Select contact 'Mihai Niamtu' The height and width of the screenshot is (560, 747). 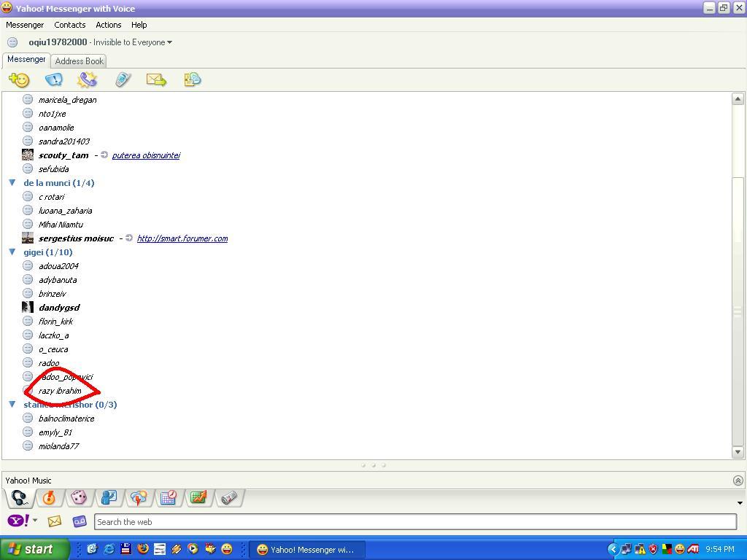click(x=61, y=225)
